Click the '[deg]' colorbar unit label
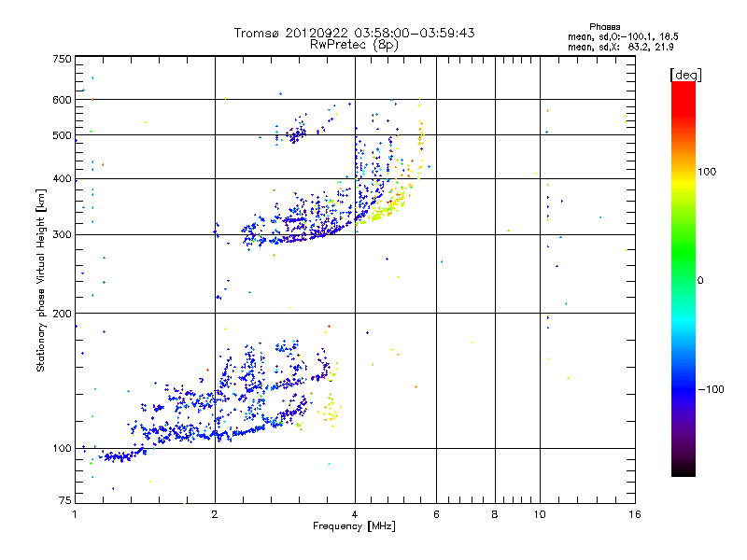 coord(685,75)
